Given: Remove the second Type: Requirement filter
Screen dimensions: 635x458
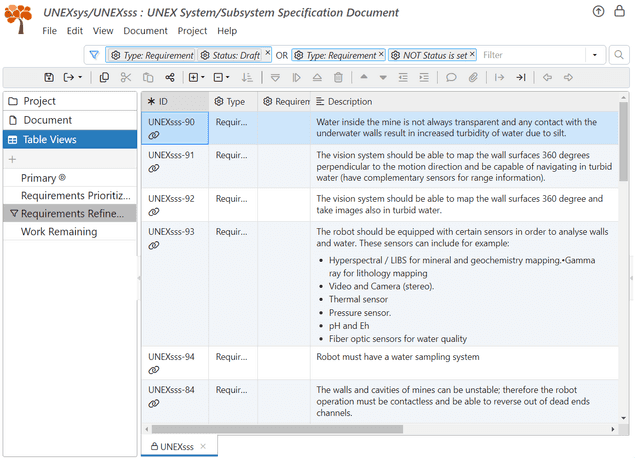Looking at the screenshot, I should click(381, 53).
